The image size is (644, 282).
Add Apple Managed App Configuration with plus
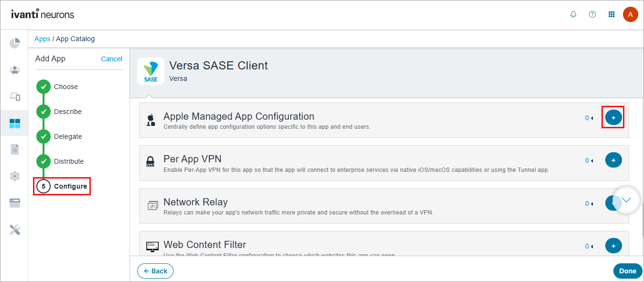tap(613, 117)
